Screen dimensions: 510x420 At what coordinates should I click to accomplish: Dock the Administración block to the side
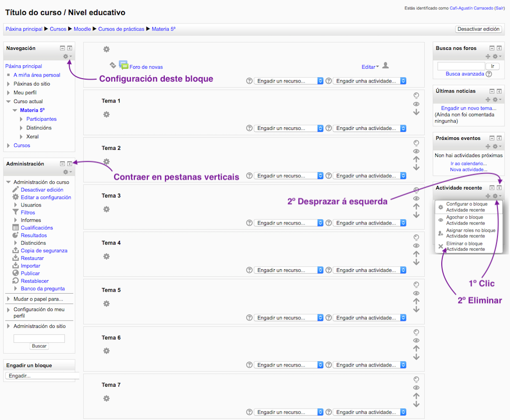(70, 163)
